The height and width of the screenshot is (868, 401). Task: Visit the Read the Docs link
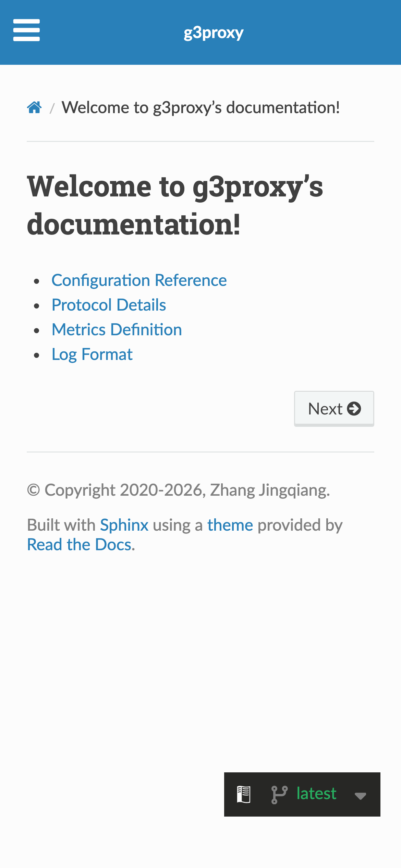(79, 545)
